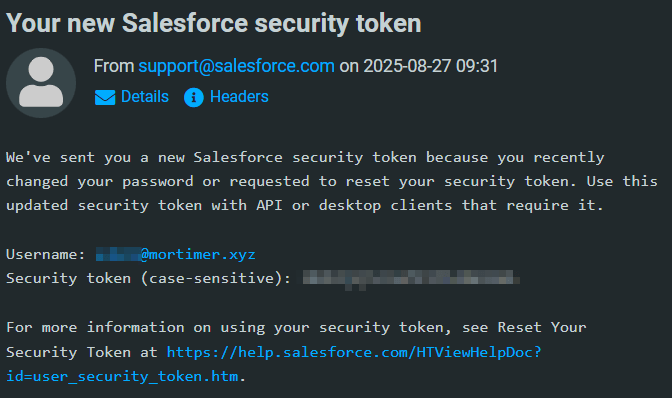Click the blue info icon beside Headers

point(194,97)
